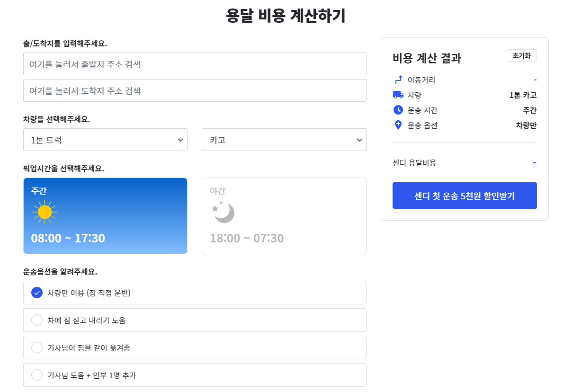
Task: Switch to the 야간 pickup time card
Action: pyautogui.click(x=284, y=215)
